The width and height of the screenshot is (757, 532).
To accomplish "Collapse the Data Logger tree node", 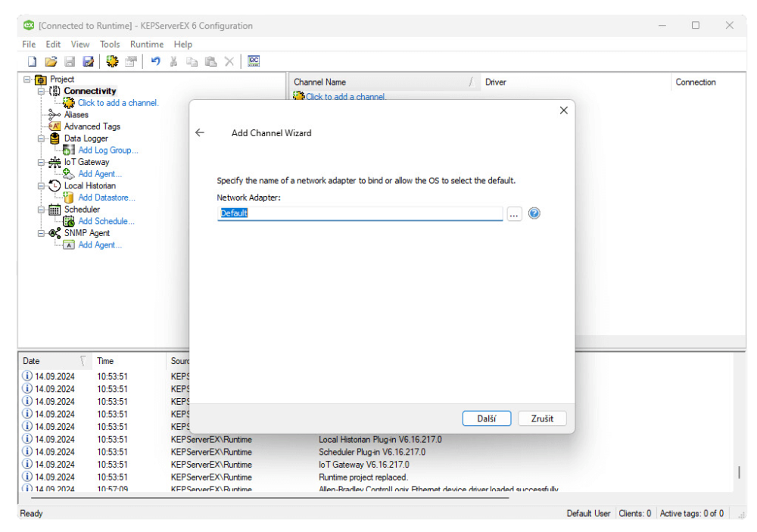I will pos(42,138).
